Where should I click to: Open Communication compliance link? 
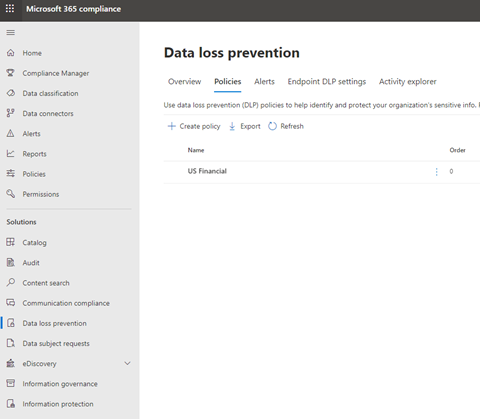click(66, 303)
